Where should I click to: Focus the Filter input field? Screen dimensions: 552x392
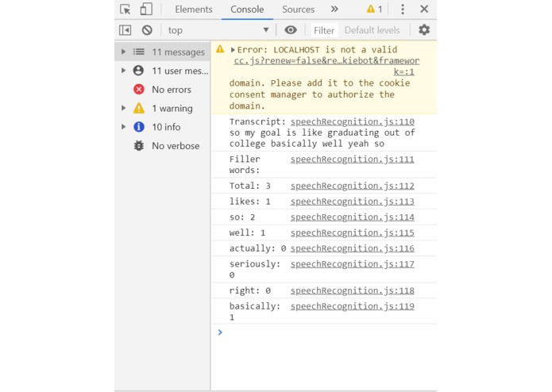coord(324,31)
